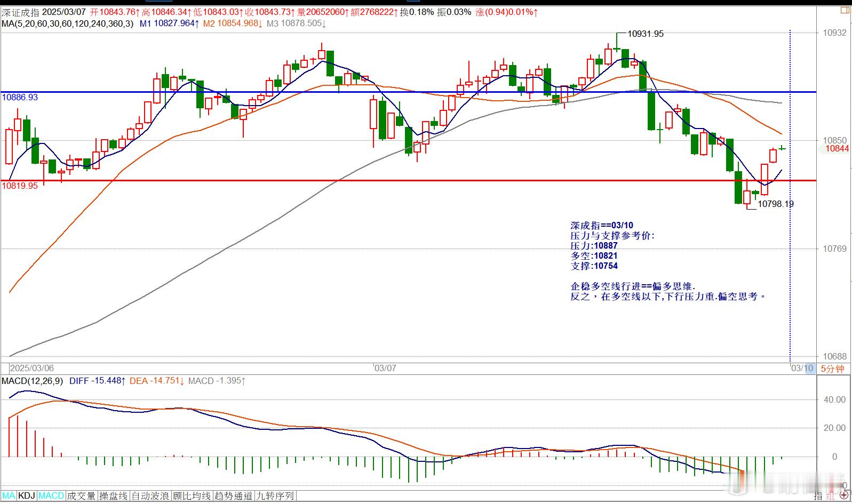Click the M3 10878.505 moving average value
Screen dimensions: 852x504
296,23
